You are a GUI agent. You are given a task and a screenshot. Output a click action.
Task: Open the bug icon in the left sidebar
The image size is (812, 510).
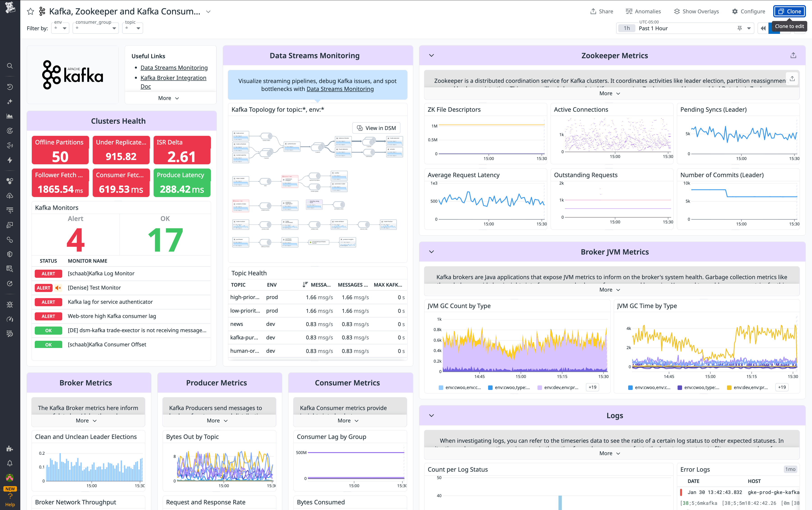coord(10,305)
